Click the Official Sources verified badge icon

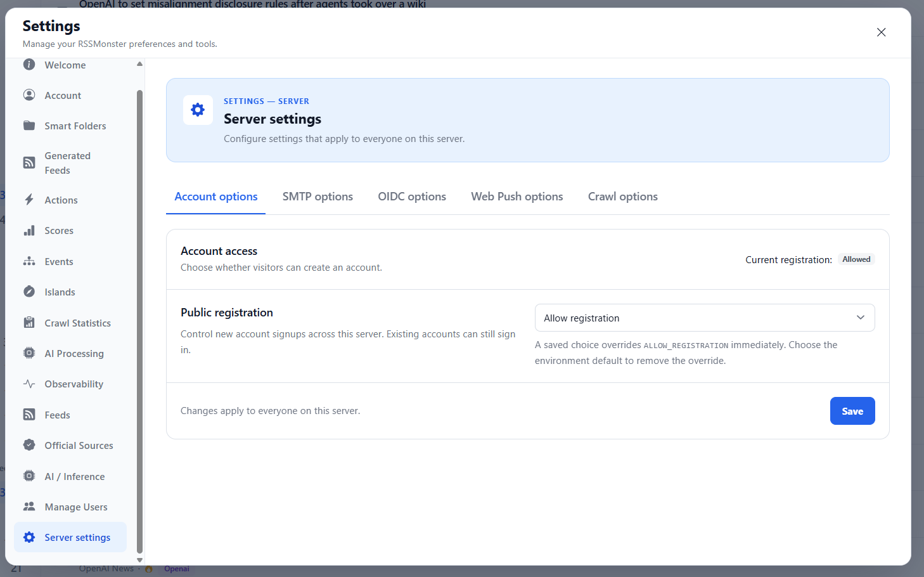(x=29, y=445)
